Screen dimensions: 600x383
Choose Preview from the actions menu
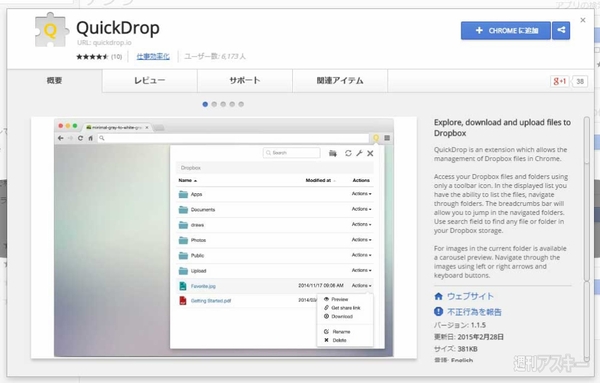click(x=336, y=299)
